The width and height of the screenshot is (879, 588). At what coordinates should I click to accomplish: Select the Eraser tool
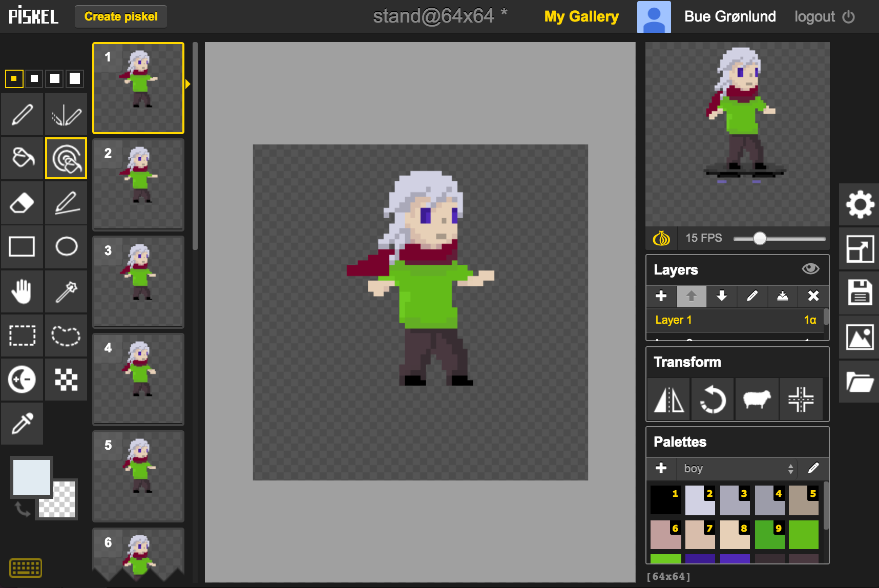[22, 203]
